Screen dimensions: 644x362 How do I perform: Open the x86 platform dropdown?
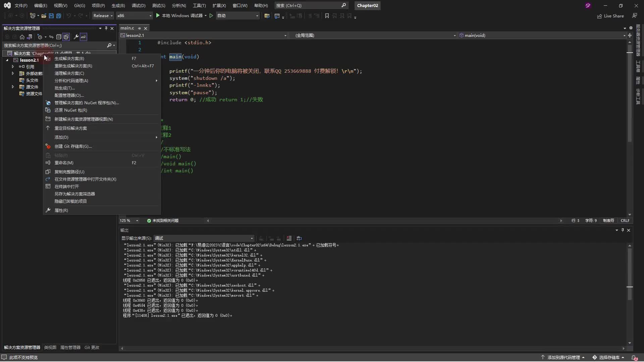(134, 16)
